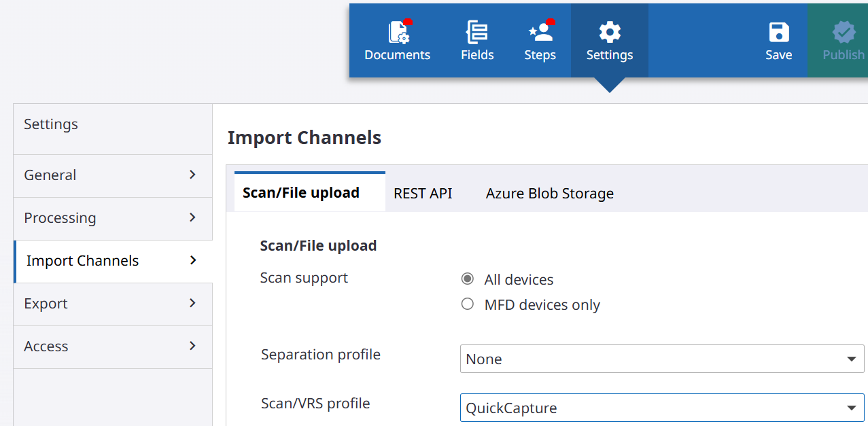Open the Azure Blob Storage tab

549,192
